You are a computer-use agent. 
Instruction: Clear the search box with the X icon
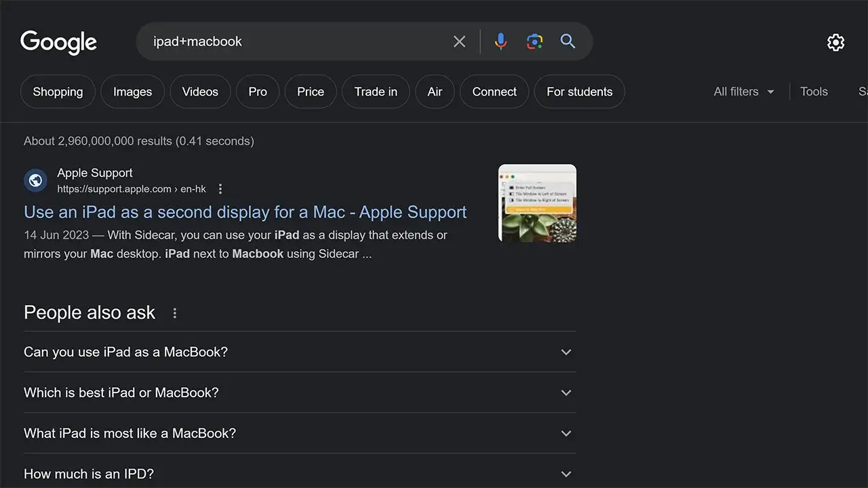pos(459,41)
